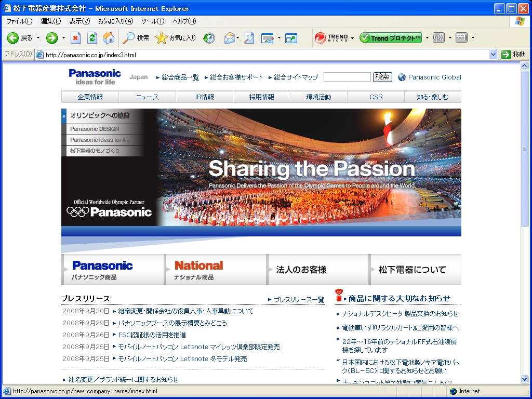Open the お気に入り(A) menu
Image resolution: width=532 pixels, height=399 pixels.
coord(115,21)
